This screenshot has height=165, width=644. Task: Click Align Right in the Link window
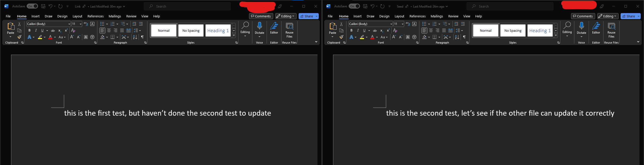[x=115, y=30]
